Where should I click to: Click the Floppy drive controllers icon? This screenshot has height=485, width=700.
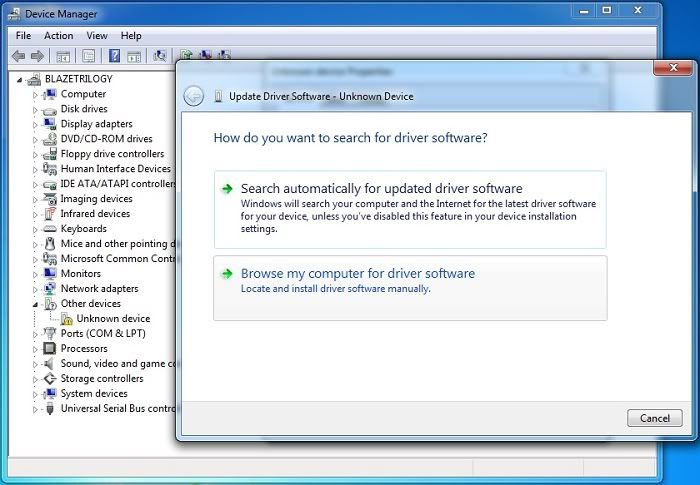pyautogui.click(x=50, y=154)
